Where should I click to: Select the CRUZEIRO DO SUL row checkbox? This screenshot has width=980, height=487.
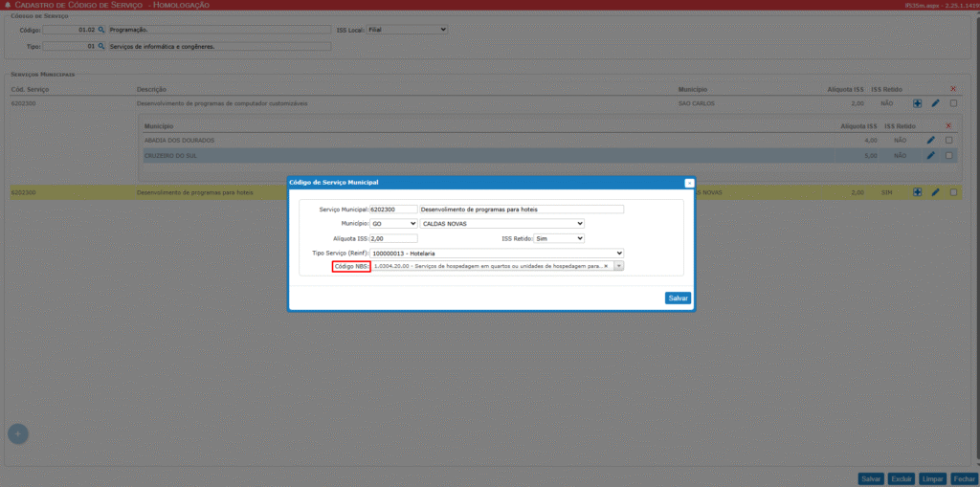pos(948,154)
